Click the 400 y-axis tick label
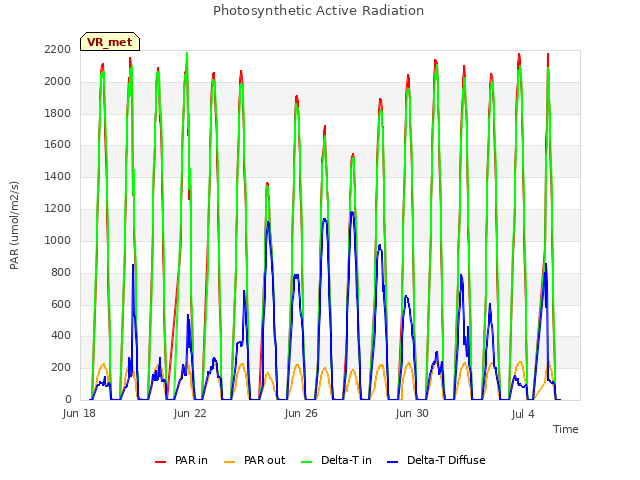Image resolution: width=640 pixels, height=480 pixels. [x=61, y=336]
